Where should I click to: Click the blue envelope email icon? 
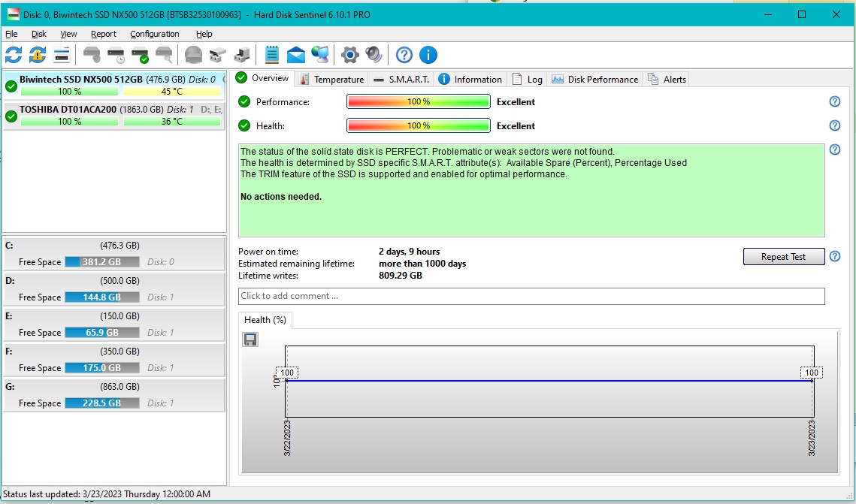pos(295,55)
